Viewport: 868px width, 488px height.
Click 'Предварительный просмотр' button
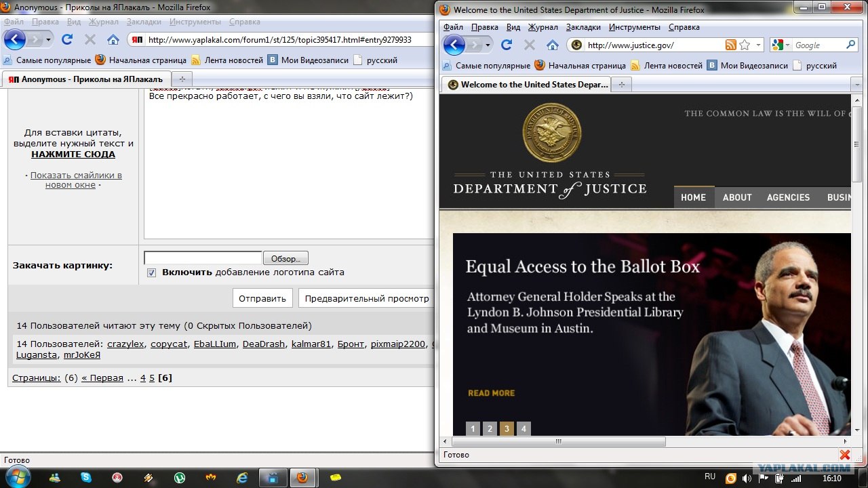coord(366,298)
